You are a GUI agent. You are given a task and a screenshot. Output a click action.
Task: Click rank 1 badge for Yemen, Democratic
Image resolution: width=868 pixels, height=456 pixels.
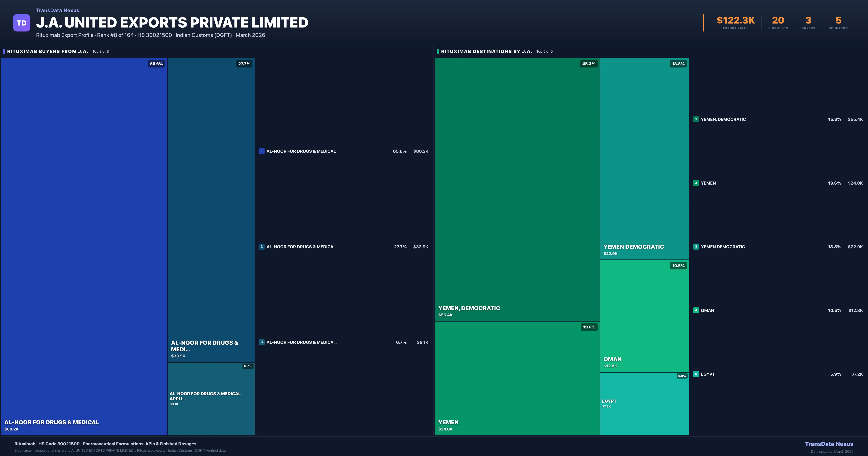click(696, 119)
